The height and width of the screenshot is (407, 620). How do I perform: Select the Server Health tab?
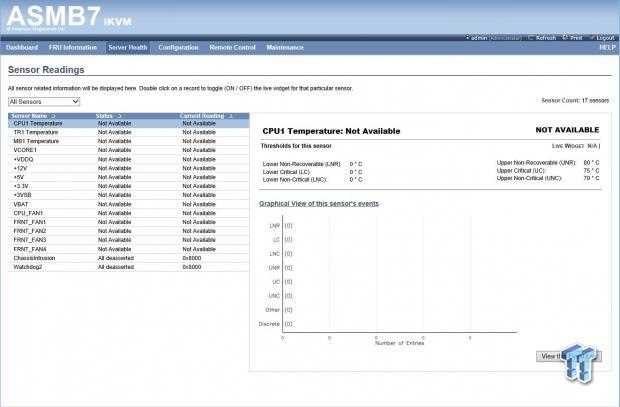coord(128,47)
